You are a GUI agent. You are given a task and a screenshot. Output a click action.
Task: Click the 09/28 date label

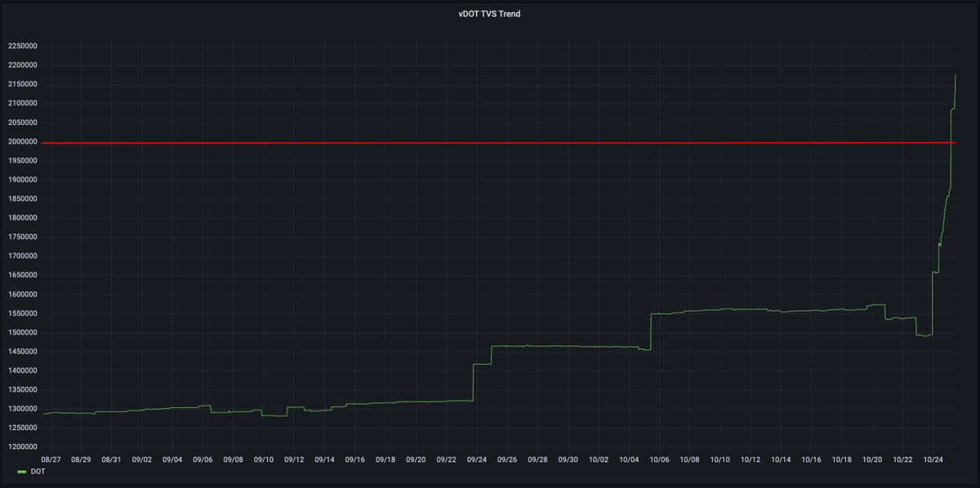[537, 459]
